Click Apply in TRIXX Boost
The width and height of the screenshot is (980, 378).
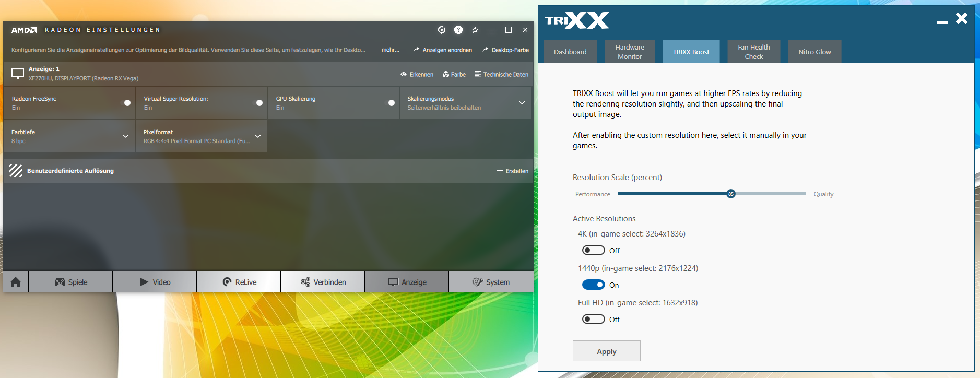pyautogui.click(x=607, y=351)
